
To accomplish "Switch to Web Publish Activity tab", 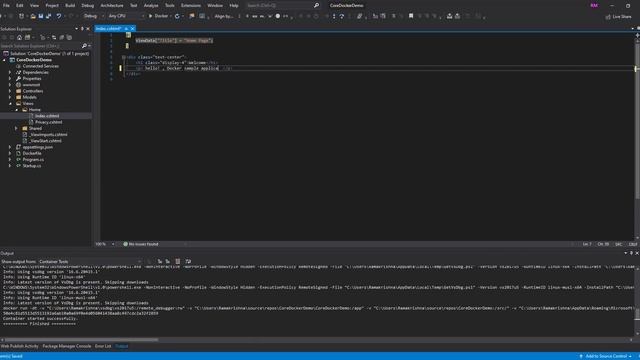I will 20,346.
